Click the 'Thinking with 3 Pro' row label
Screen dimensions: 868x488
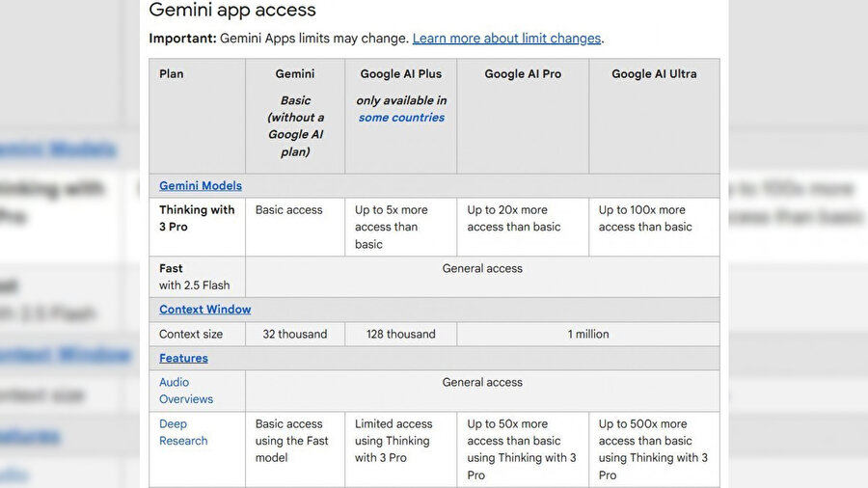(x=197, y=218)
